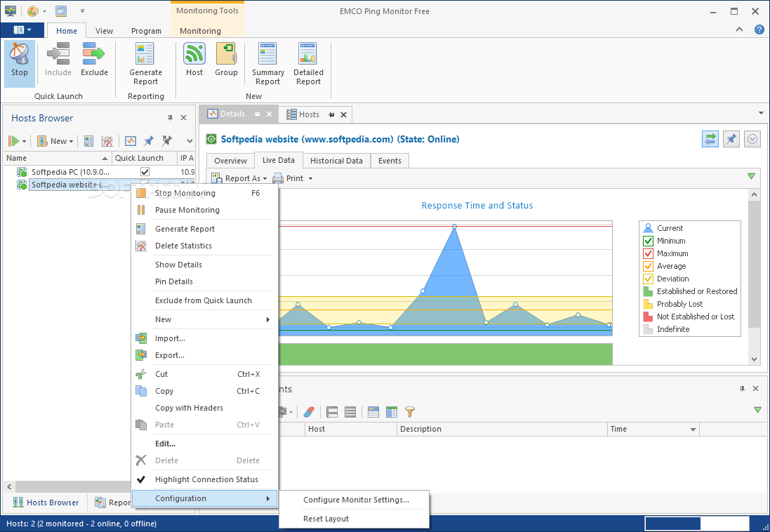This screenshot has height=532, width=770.
Task: Click the eraser clear icon in events toolbar
Action: coord(308,412)
